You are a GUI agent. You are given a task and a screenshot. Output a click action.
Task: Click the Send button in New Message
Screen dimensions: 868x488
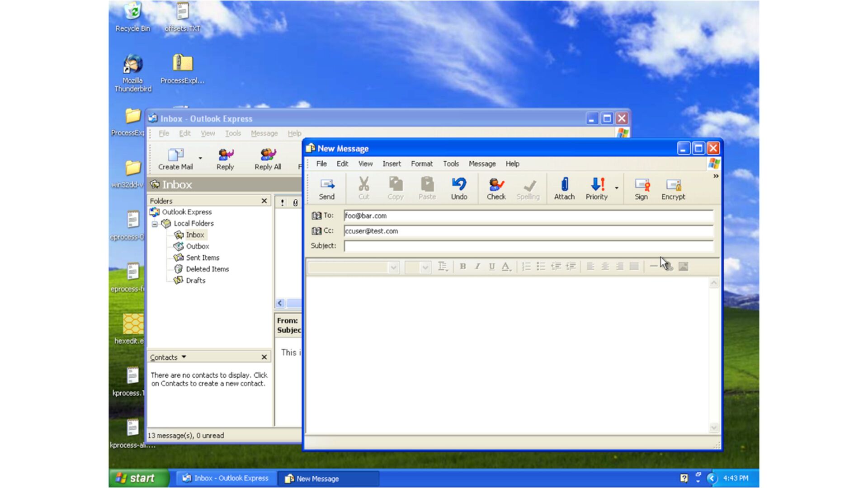(x=326, y=188)
